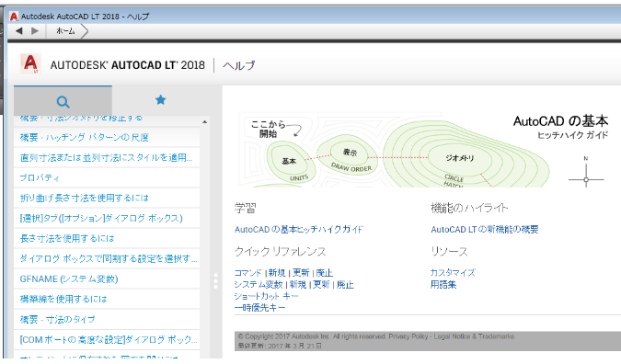The height and width of the screenshot is (364, 621).
Task: Go back with the left arrow
Action: point(18,30)
